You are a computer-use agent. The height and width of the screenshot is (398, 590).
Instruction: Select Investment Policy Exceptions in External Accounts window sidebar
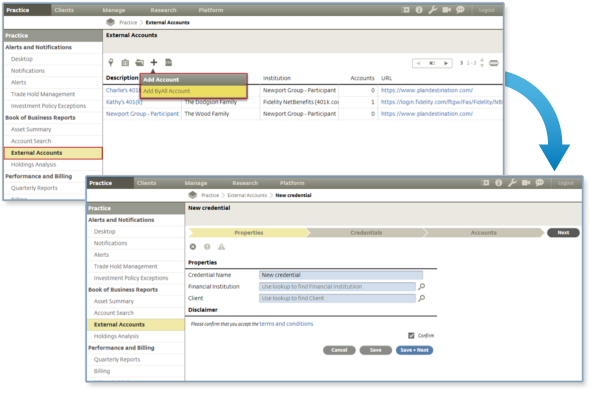(48, 106)
